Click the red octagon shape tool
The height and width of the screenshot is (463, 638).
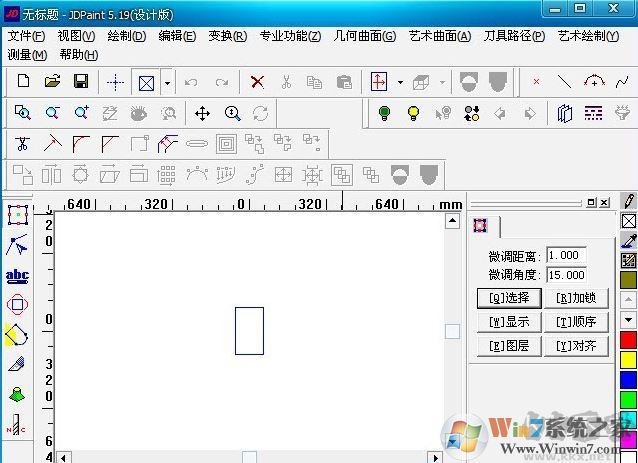coord(17,304)
